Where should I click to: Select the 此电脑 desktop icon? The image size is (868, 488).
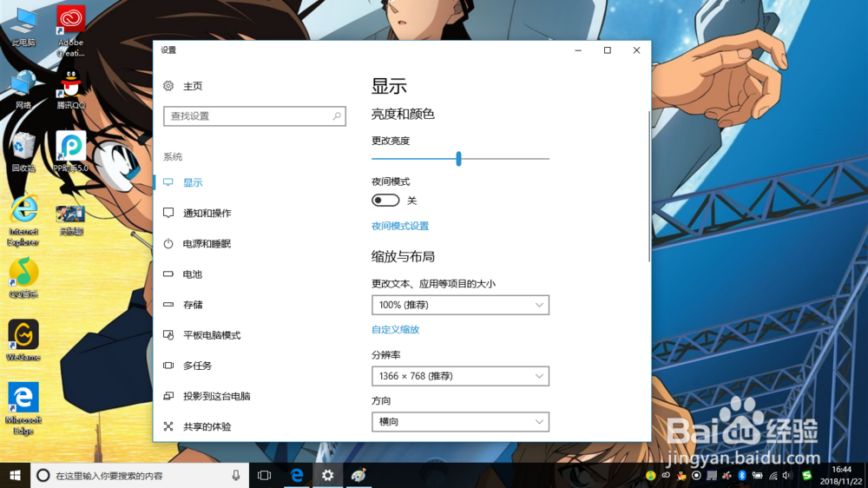23,27
